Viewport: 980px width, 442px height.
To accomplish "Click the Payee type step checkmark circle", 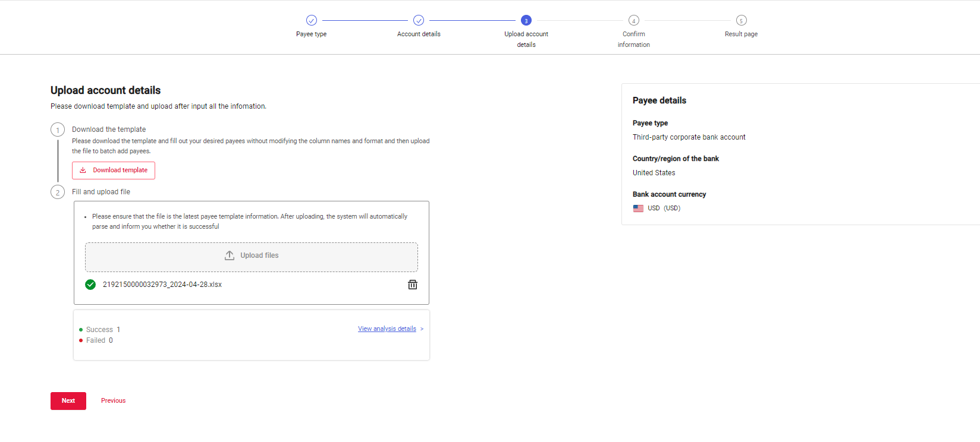I will (312, 20).
